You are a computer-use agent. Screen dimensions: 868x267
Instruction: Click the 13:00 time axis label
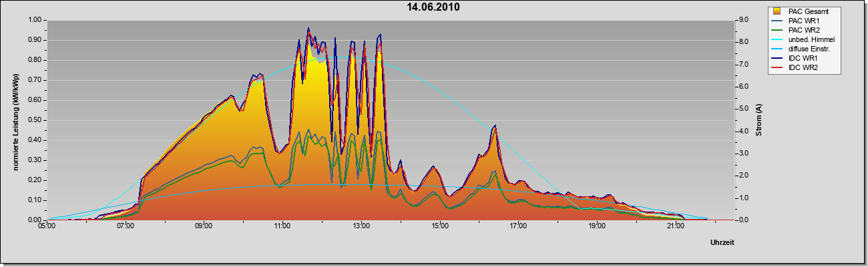point(361,226)
